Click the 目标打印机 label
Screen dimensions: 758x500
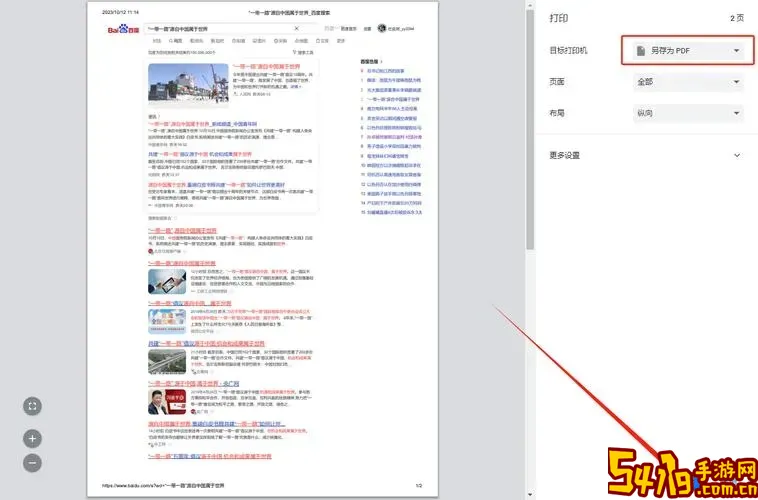pyautogui.click(x=568, y=50)
